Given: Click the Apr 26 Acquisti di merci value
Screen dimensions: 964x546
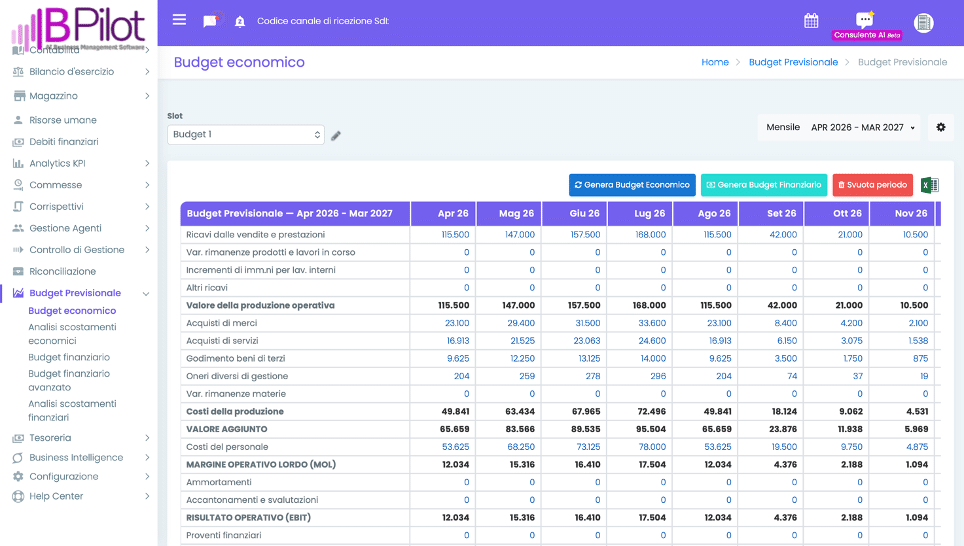Looking at the screenshot, I should (456, 323).
